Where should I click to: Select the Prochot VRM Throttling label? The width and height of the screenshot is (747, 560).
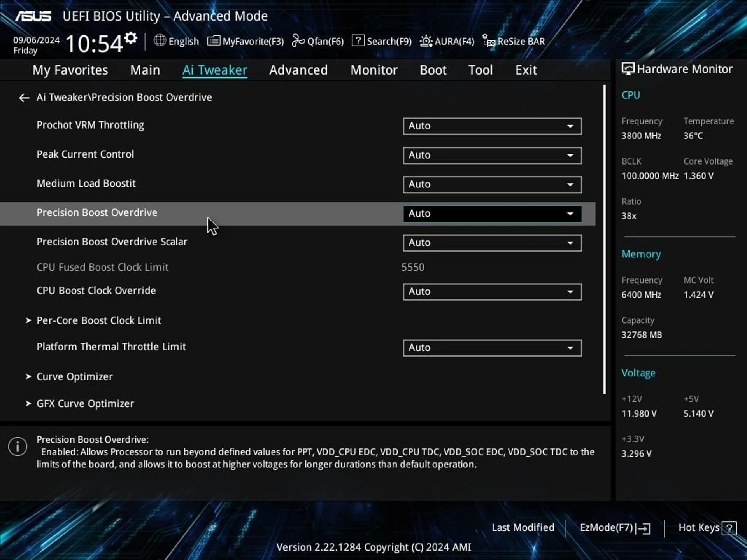(90, 125)
